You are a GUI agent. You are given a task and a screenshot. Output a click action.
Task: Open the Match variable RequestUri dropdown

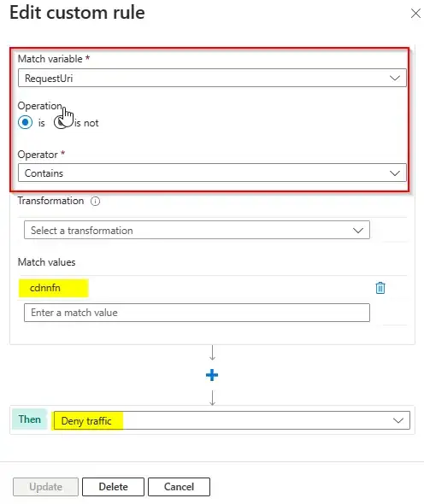coord(212,78)
